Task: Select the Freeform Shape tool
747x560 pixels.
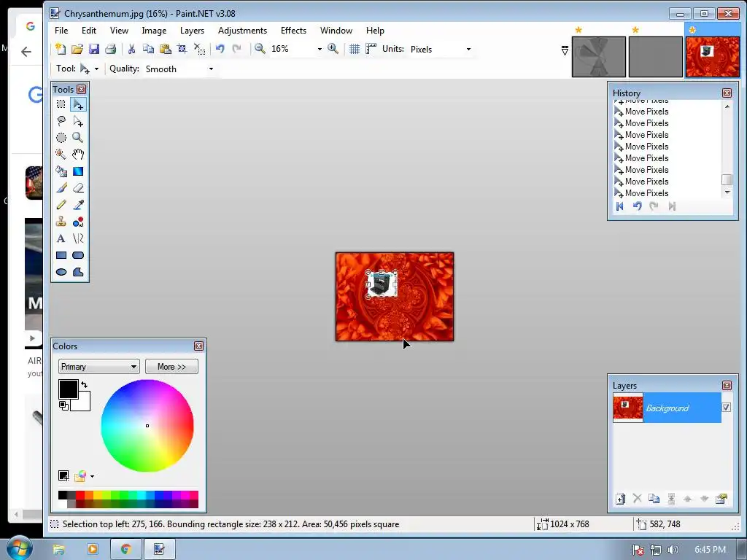Action: coord(78,272)
